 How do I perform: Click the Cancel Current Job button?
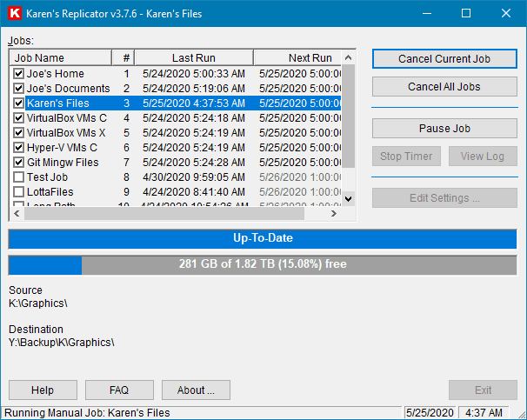click(x=444, y=59)
